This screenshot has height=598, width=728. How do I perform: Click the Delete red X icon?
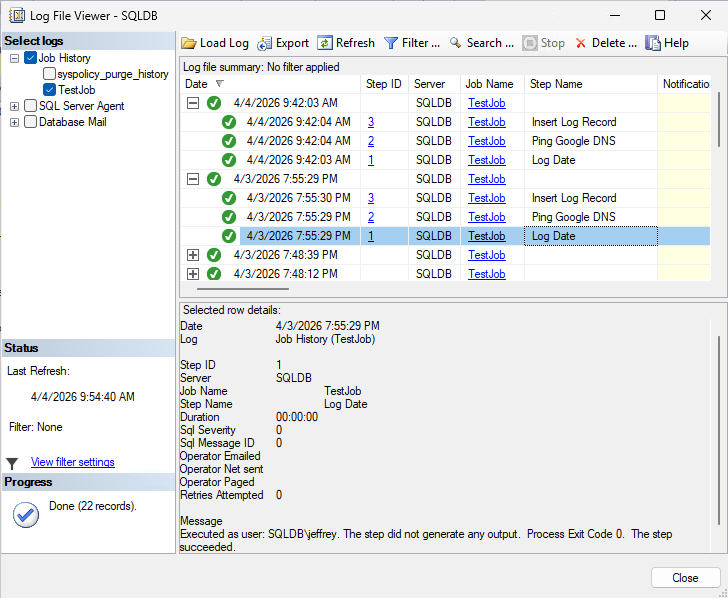point(581,43)
